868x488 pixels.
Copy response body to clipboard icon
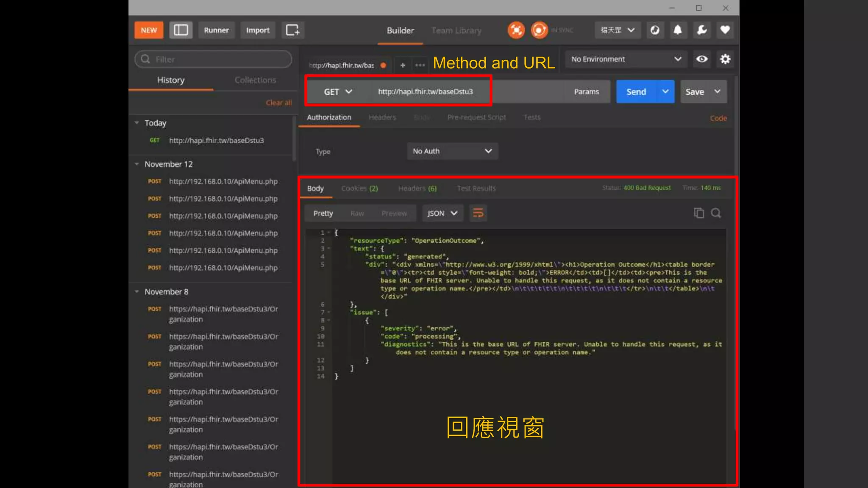tap(698, 213)
